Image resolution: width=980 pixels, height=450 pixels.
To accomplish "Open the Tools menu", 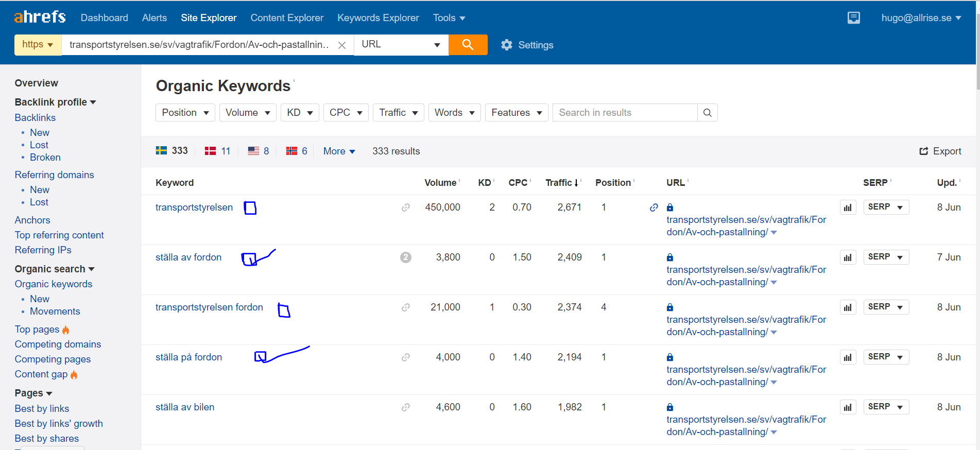I will click(449, 18).
